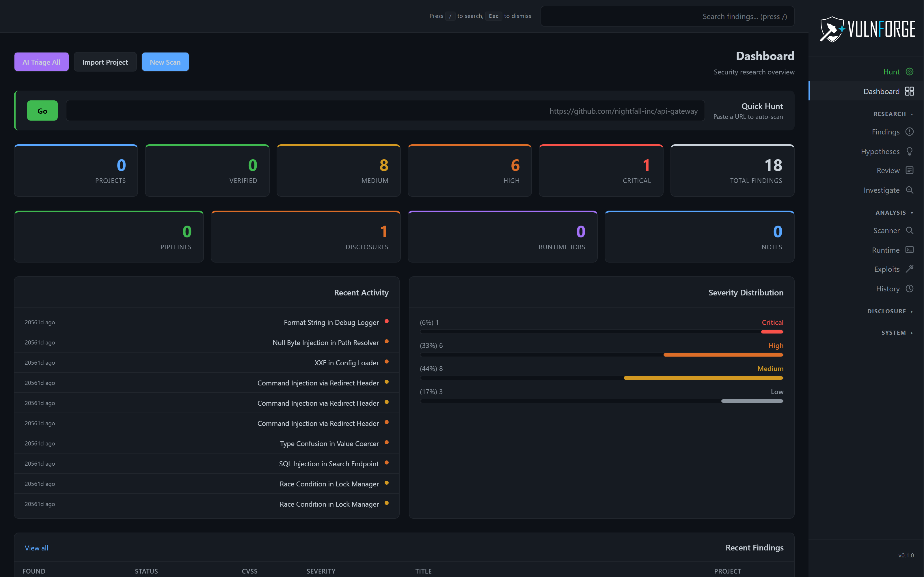924x577 pixels.
Task: Select the Hypotheses lightbulb icon
Action: 910,151
